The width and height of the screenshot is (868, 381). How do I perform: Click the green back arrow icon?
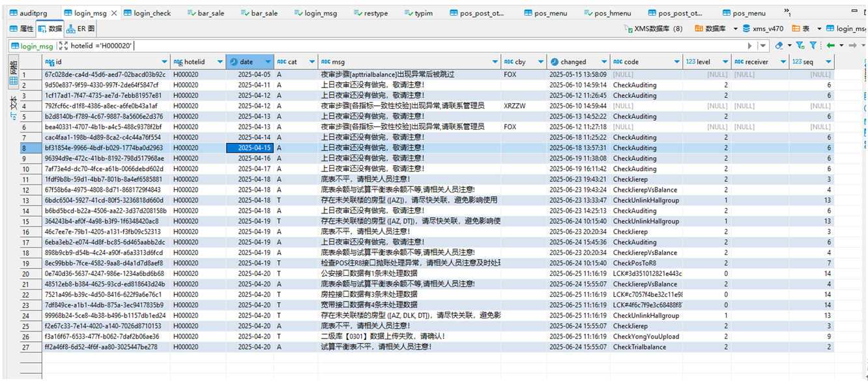830,46
